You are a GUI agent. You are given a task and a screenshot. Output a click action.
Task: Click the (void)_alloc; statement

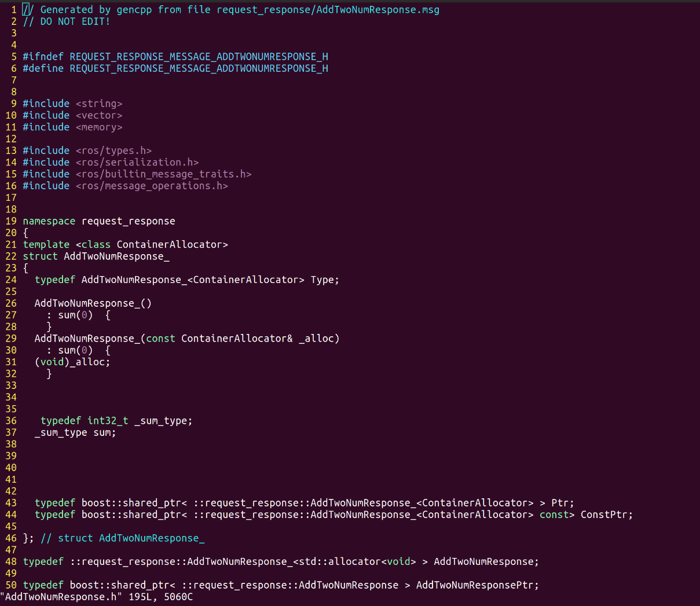tap(72, 362)
